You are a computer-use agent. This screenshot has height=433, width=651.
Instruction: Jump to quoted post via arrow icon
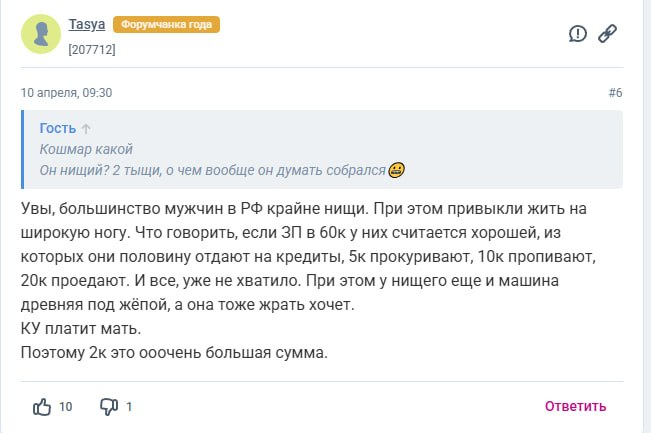tap(86, 128)
